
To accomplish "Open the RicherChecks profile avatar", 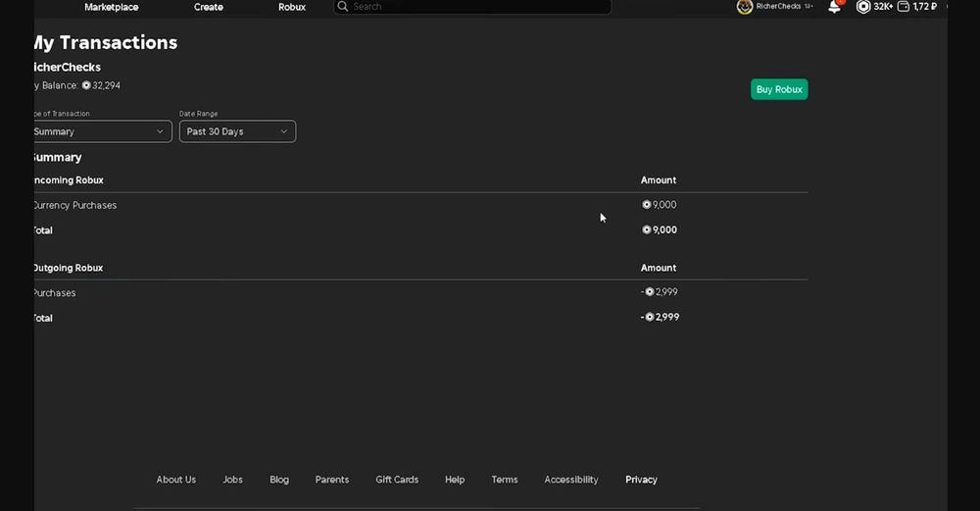I will pyautogui.click(x=745, y=7).
